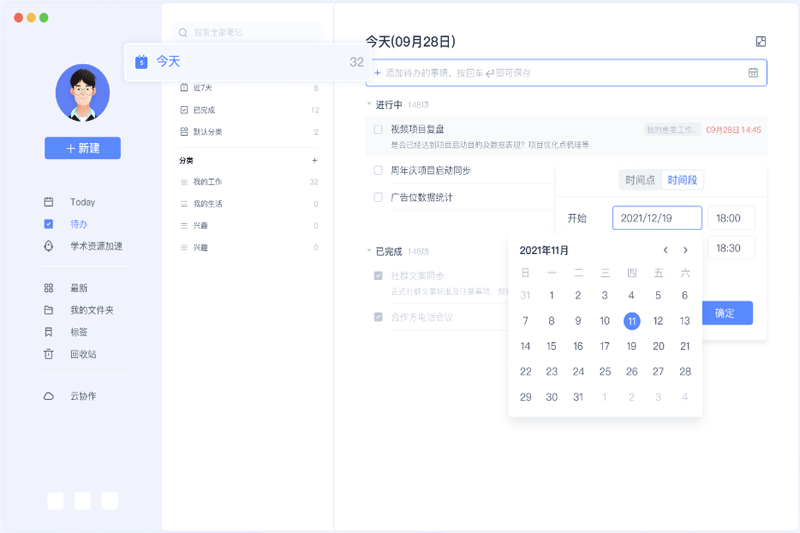
Task: Click the plus icon next to 分类
Action: coord(314,160)
